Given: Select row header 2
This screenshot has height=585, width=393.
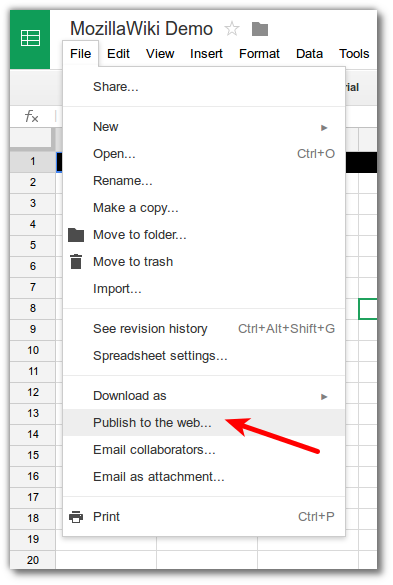Looking at the screenshot, I should point(33,182).
